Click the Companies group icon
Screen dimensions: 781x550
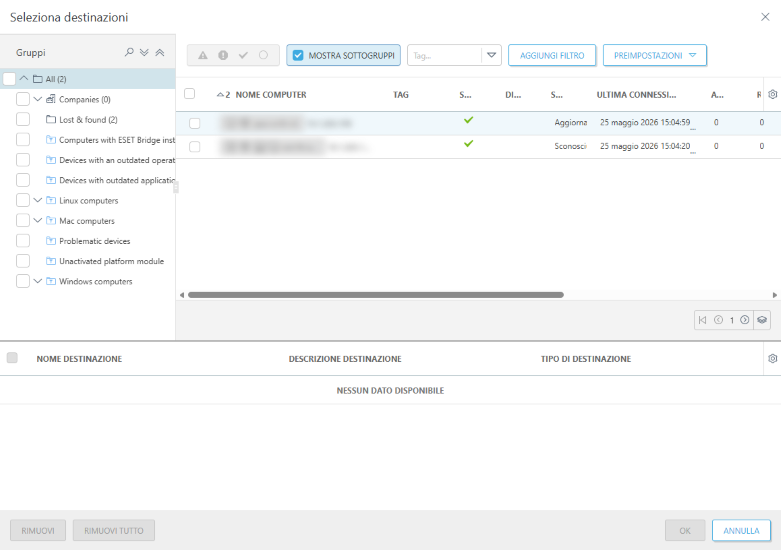point(51,99)
